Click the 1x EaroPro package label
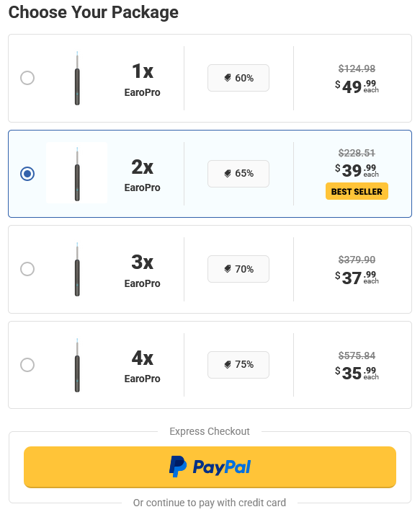 143,80
